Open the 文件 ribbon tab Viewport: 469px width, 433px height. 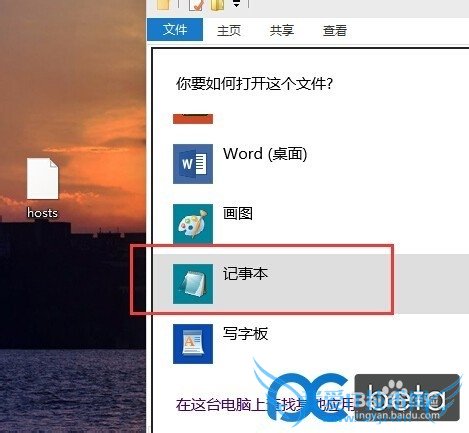click(175, 30)
